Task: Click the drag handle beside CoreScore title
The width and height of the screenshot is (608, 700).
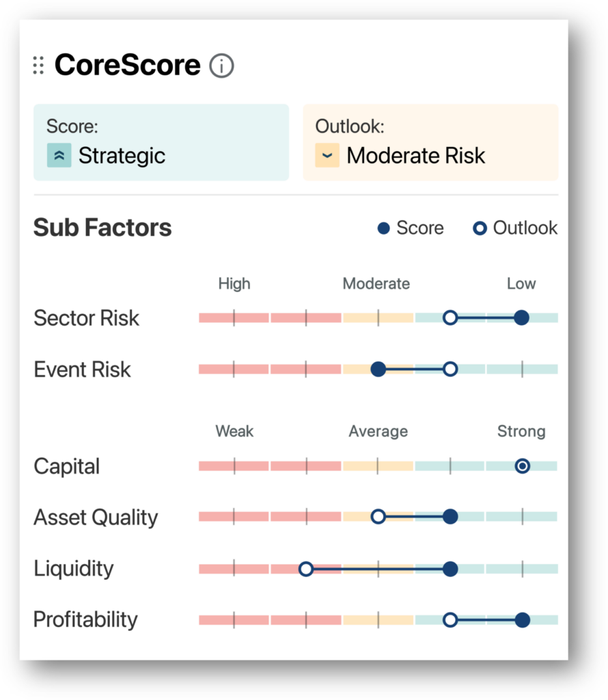Action: pos(39,66)
